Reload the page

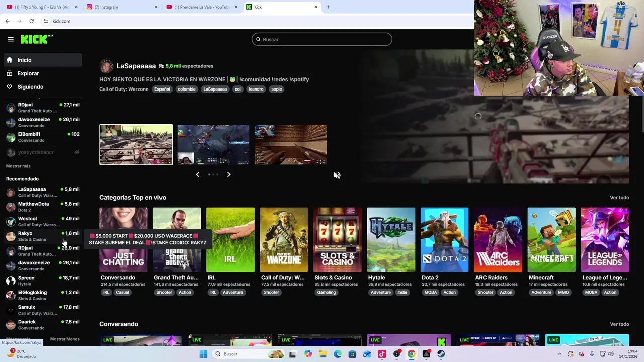(x=31, y=21)
